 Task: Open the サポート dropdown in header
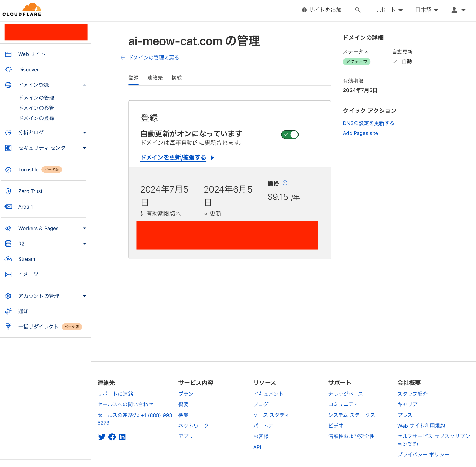pyautogui.click(x=389, y=10)
